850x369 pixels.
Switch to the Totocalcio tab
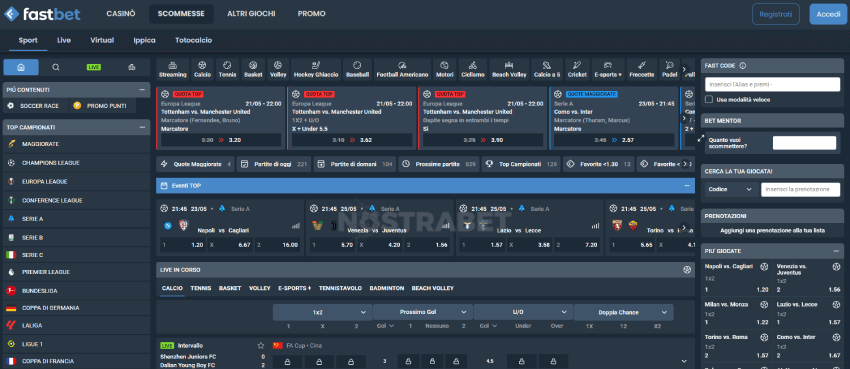194,40
